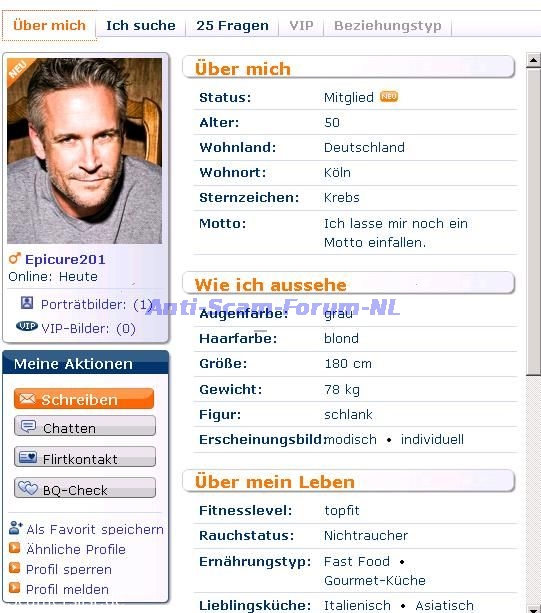The image size is (541, 613).
Task: Click the chat bubble icon on Chatten
Action: click(28, 426)
